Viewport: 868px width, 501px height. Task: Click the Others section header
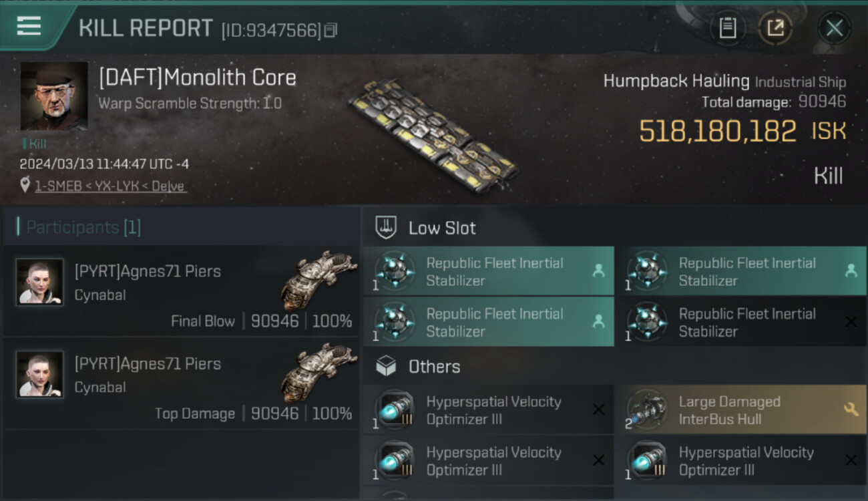click(x=434, y=367)
